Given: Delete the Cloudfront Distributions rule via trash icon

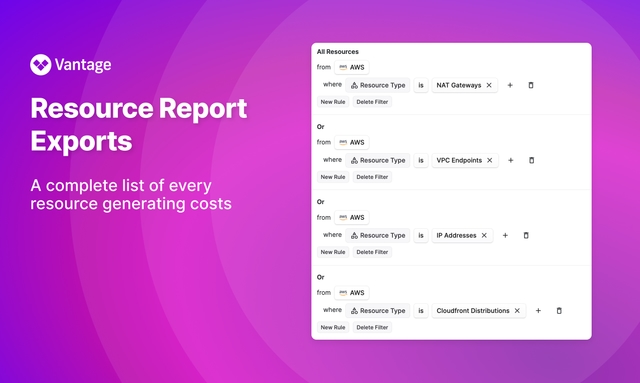Looking at the screenshot, I should click(559, 311).
